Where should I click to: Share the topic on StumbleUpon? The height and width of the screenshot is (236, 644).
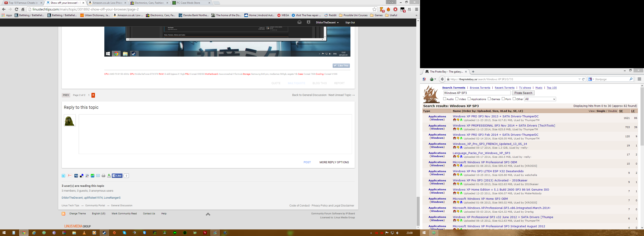coord(93,176)
